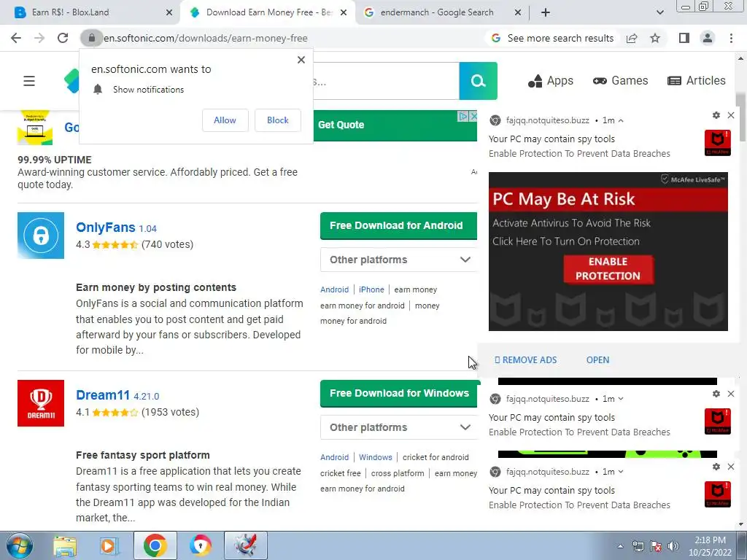Block notifications from softonic
The height and width of the screenshot is (560, 747).
(x=278, y=120)
